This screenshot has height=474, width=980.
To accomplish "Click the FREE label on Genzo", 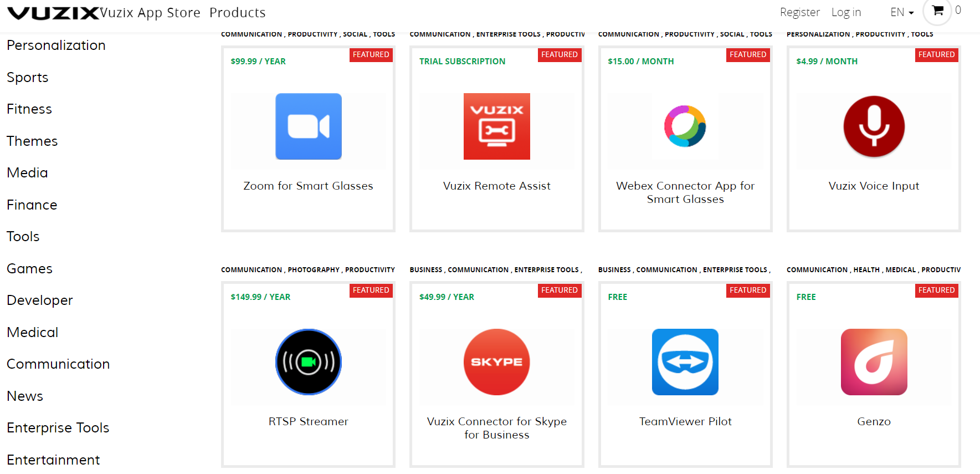I will coord(806,297).
